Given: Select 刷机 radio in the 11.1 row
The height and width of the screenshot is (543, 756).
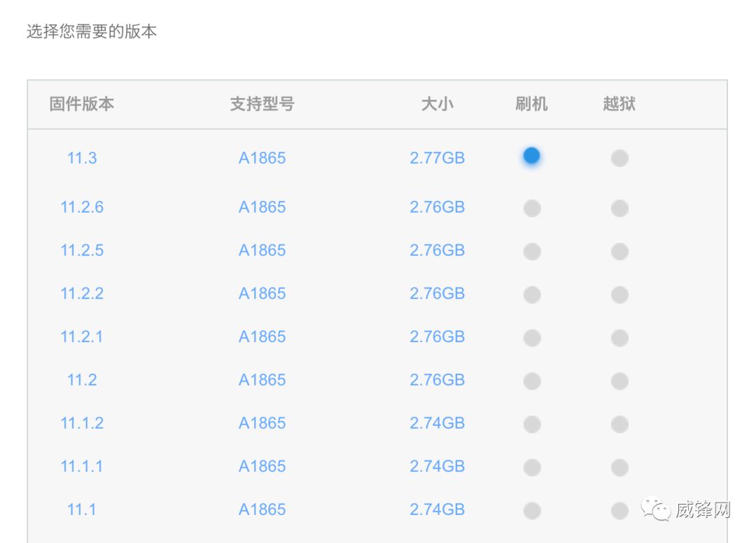Looking at the screenshot, I should tap(532, 511).
